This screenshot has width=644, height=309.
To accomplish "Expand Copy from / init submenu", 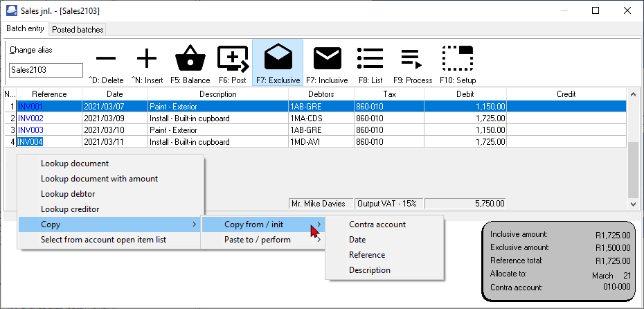I will coord(263,224).
